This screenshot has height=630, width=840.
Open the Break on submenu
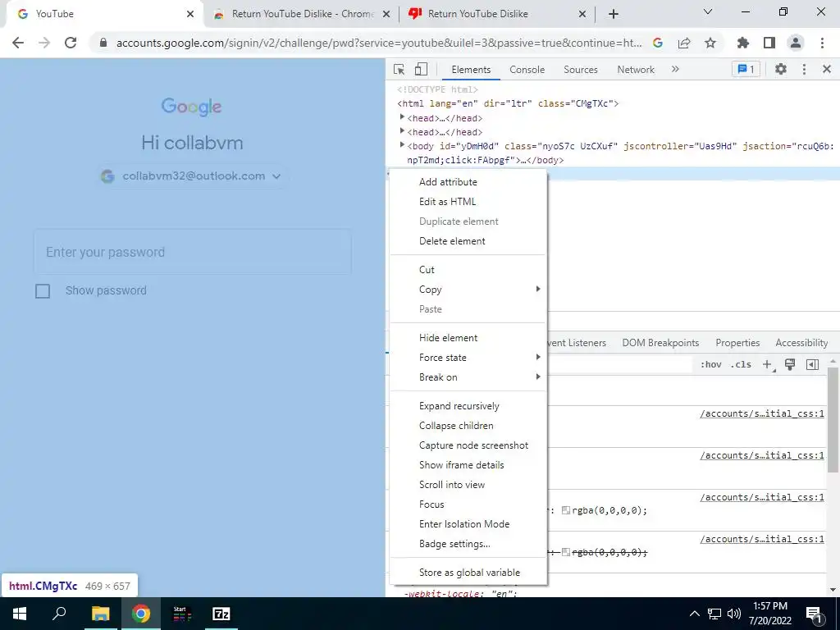pyautogui.click(x=468, y=377)
